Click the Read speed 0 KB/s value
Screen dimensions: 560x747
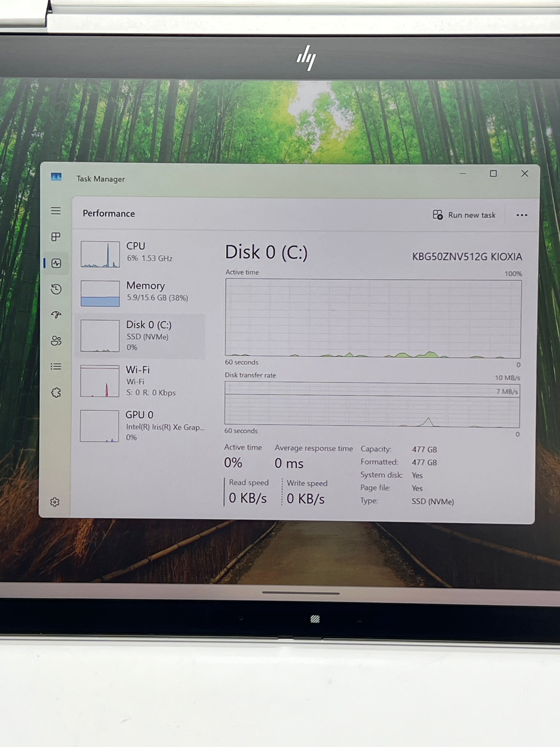[x=248, y=498]
